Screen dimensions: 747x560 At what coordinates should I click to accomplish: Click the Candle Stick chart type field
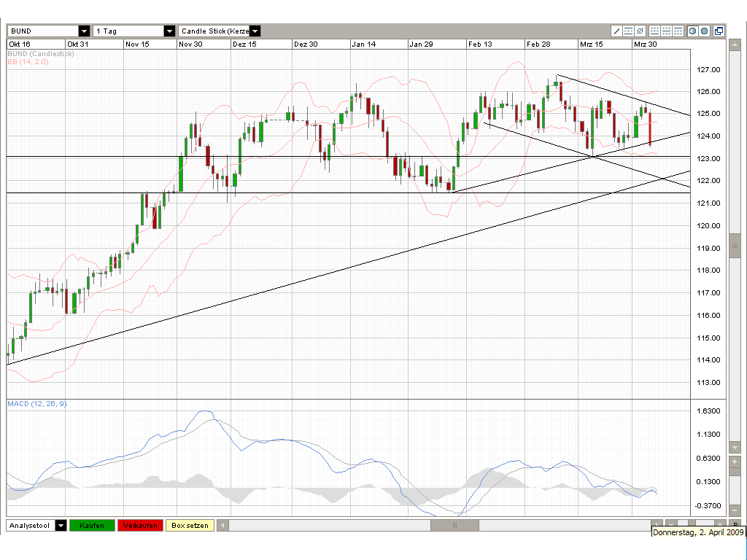[214, 31]
